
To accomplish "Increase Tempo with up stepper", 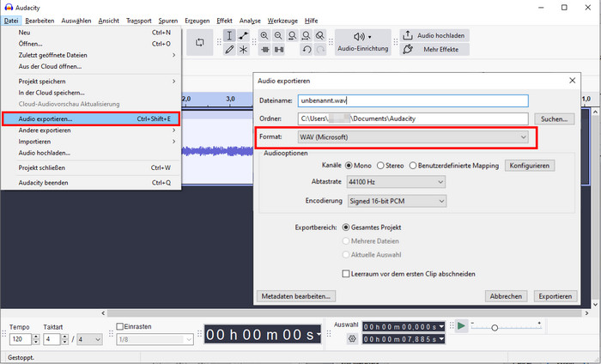I will (x=36, y=337).
